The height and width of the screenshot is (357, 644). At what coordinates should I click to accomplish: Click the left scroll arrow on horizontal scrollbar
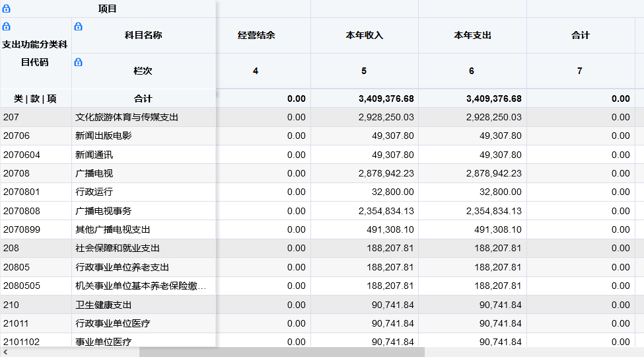point(5,352)
